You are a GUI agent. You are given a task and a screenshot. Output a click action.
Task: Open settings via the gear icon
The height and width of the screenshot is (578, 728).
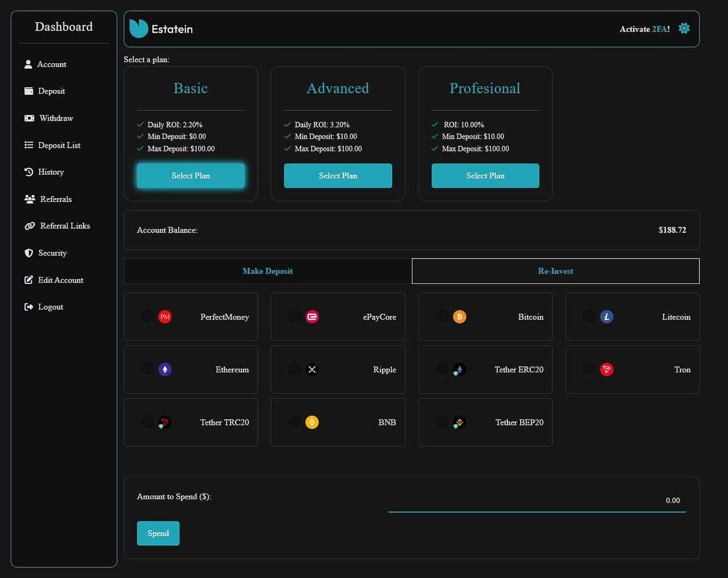pyautogui.click(x=684, y=28)
